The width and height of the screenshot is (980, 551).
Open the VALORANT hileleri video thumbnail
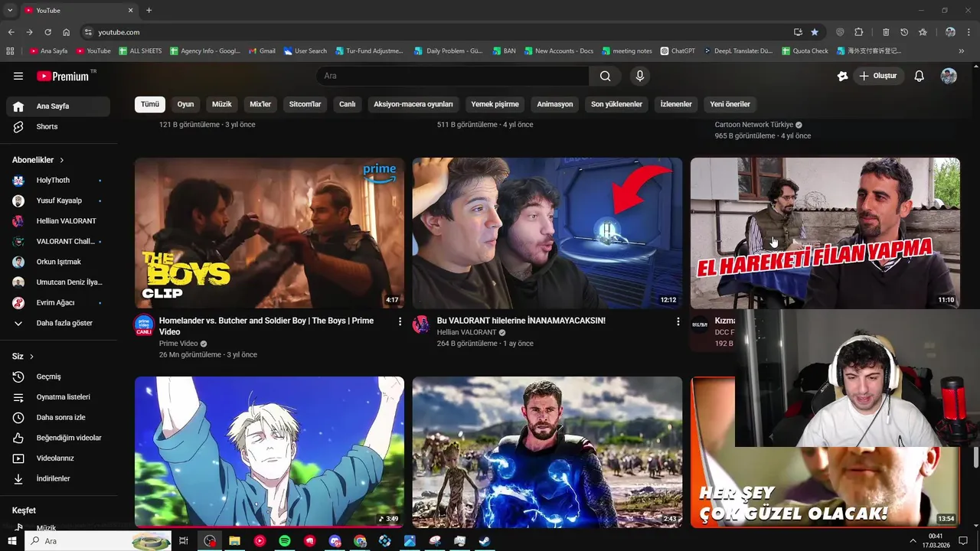[x=547, y=233]
